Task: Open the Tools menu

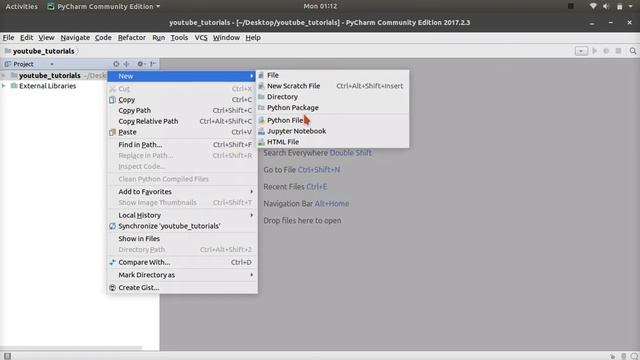Action: (179, 38)
